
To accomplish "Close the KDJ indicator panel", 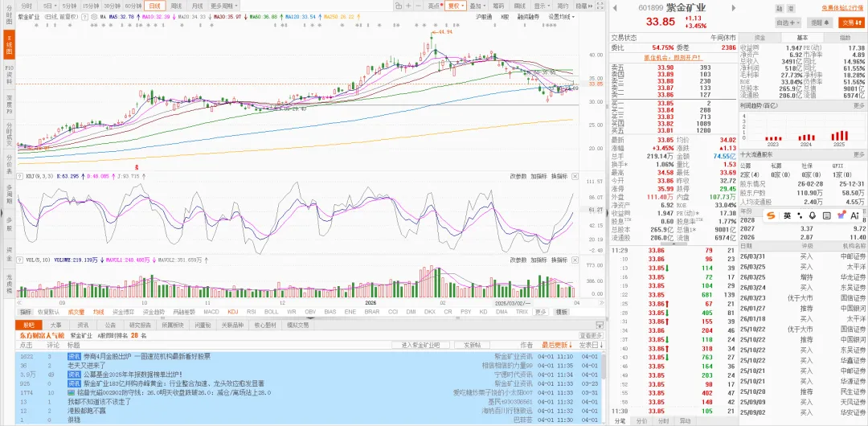I will [575, 176].
